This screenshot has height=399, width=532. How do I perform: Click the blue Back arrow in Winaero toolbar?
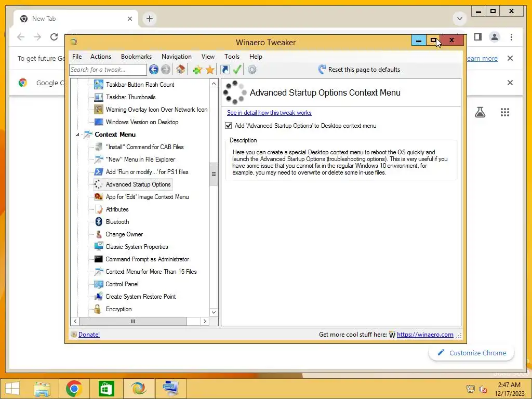tap(154, 70)
